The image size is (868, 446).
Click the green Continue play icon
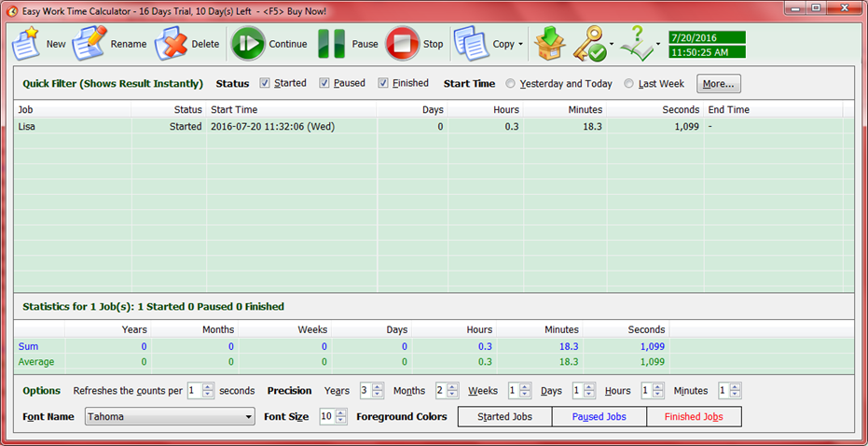(x=247, y=43)
